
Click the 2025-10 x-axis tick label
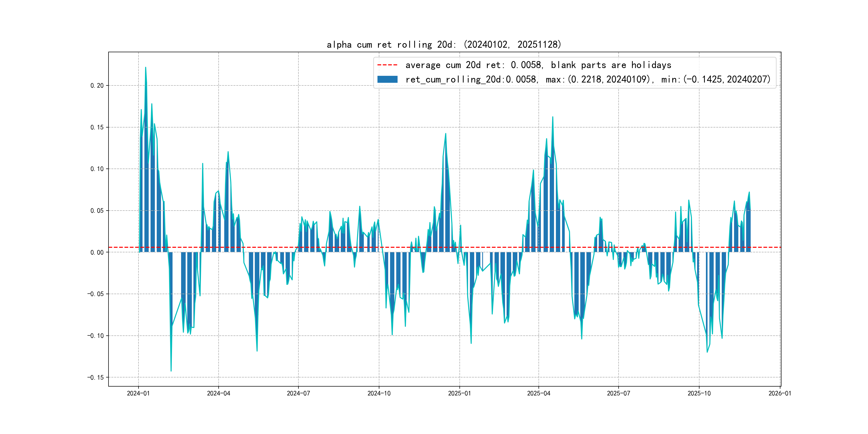coord(699,393)
